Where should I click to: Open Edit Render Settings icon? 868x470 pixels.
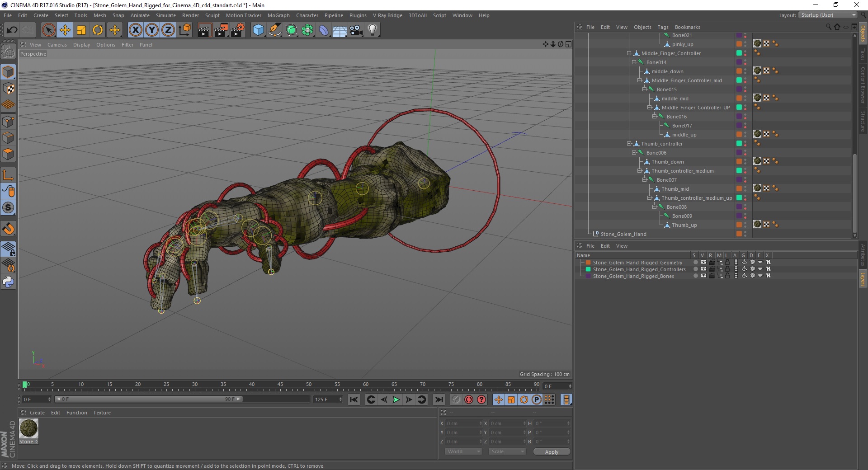pyautogui.click(x=237, y=30)
